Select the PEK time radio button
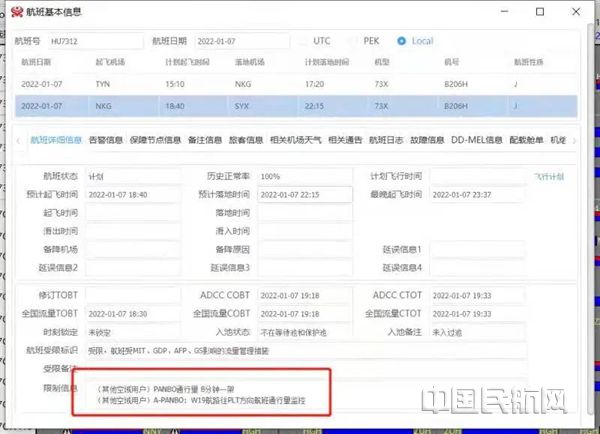 pyautogui.click(x=352, y=42)
